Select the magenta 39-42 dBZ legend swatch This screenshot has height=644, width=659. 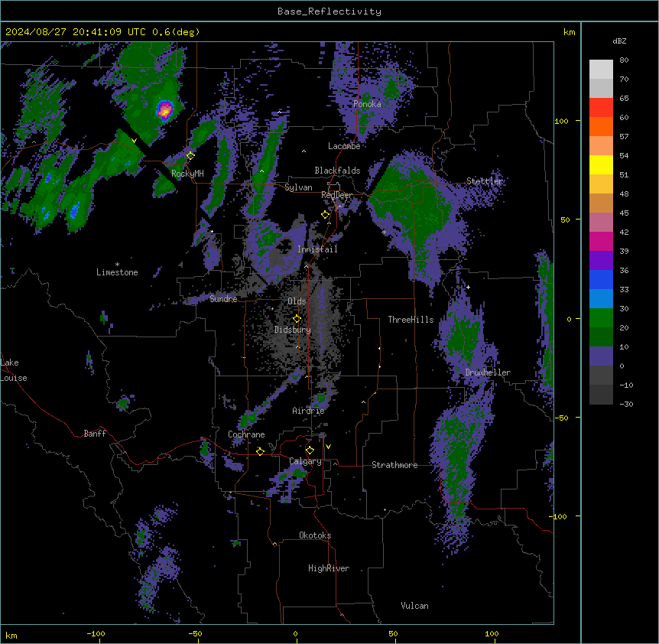pos(601,241)
